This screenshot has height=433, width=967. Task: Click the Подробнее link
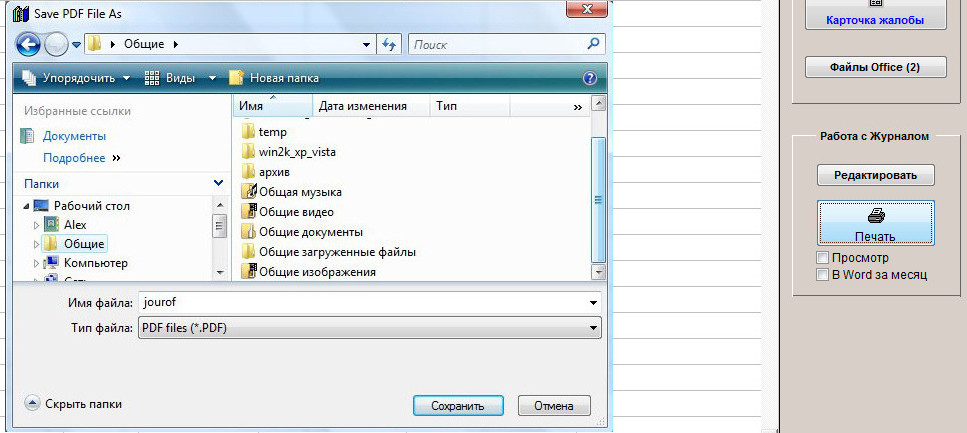tap(74, 158)
